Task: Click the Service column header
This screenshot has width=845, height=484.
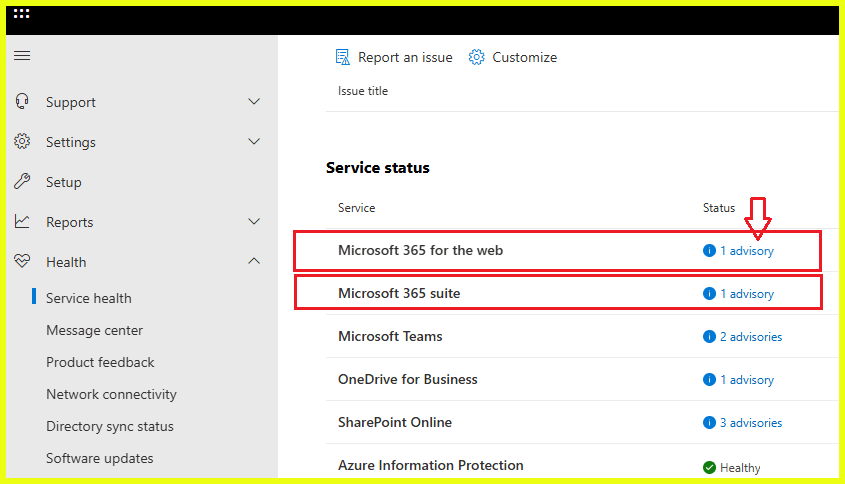Action: coord(356,208)
